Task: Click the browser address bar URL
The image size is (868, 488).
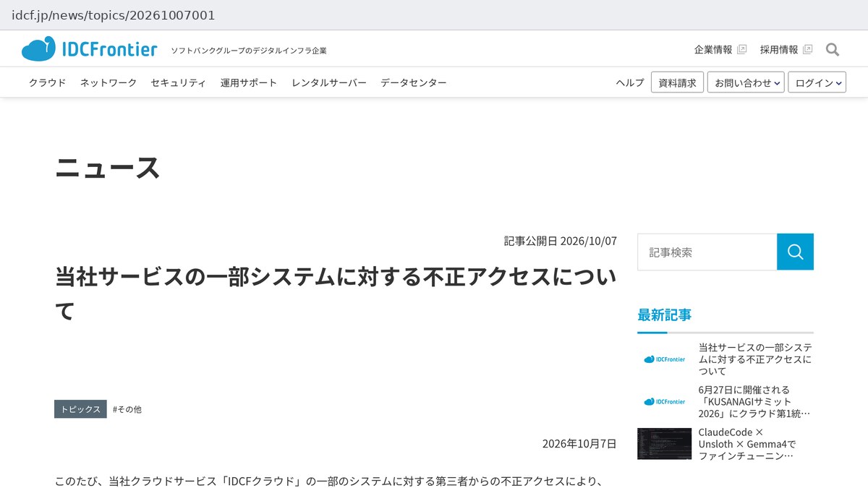Action: pos(113,15)
